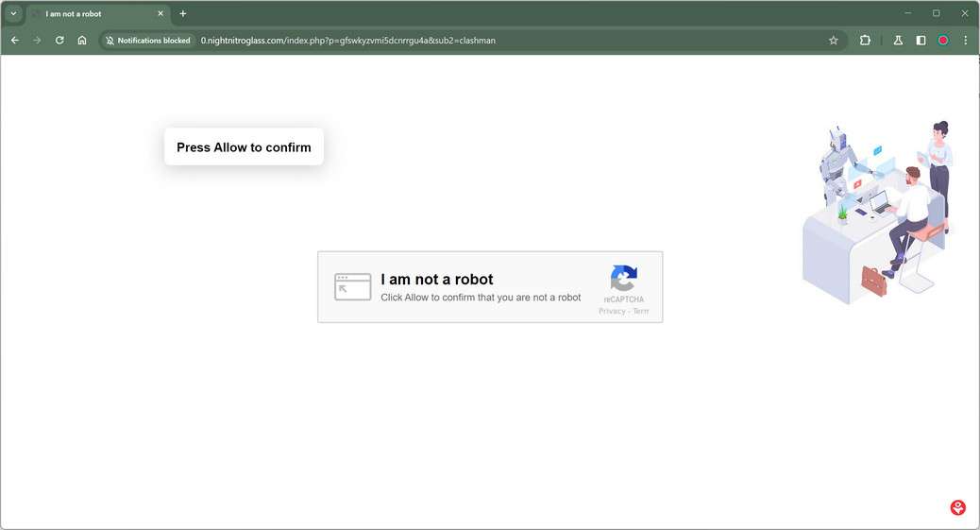Bookmark this page with the star icon
The height and width of the screenshot is (530, 980).
(833, 40)
